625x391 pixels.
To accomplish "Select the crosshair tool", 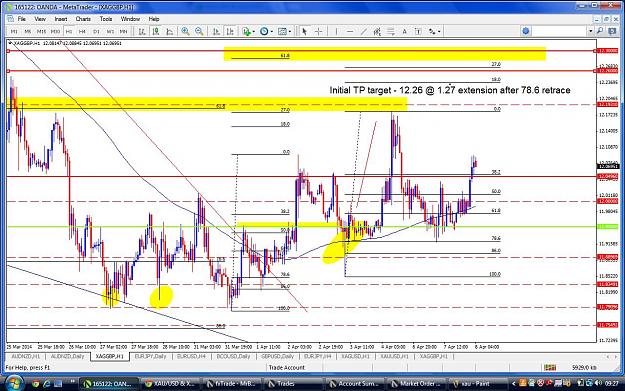I will pyautogui.click(x=318, y=31).
